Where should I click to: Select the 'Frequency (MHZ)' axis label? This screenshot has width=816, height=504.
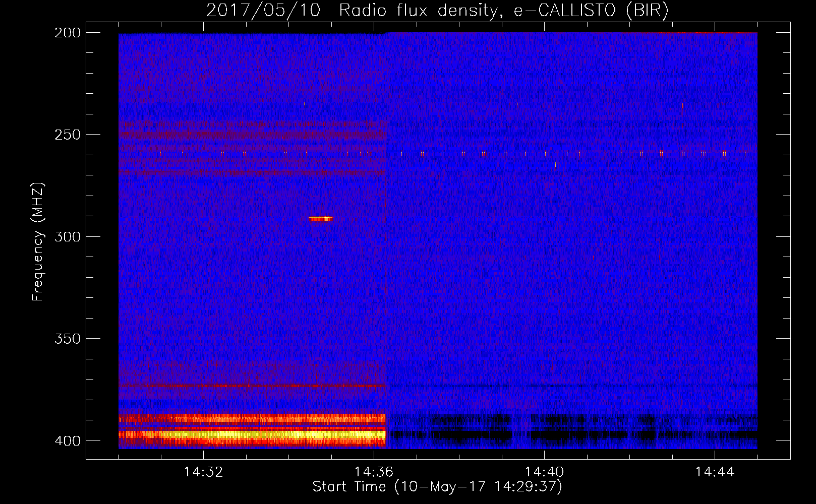[38, 241]
